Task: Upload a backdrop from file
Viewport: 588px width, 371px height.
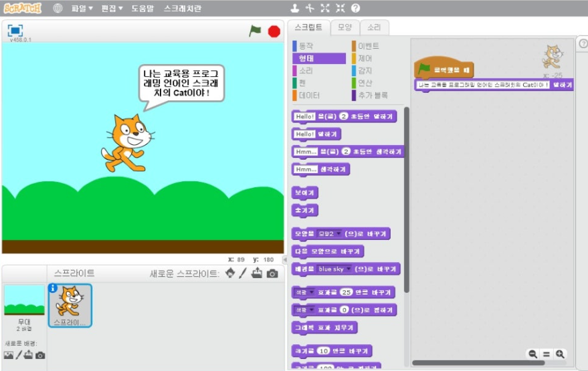Action: [x=29, y=354]
